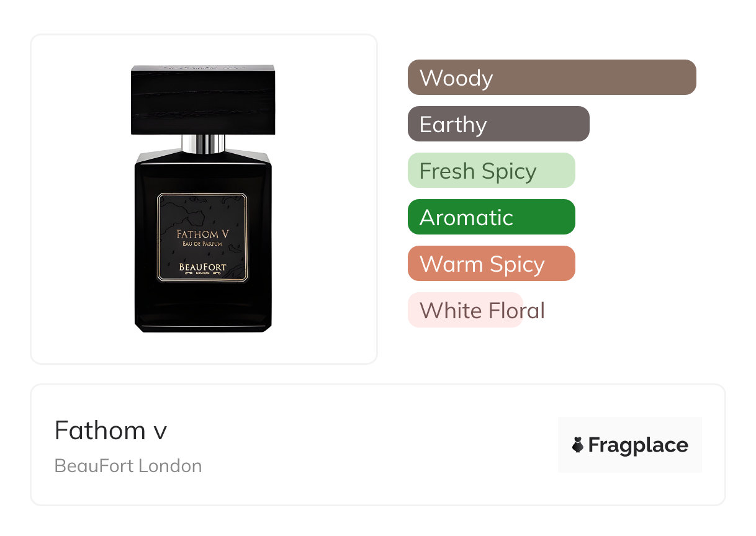Click the Fragplace wordmark text
This screenshot has height=536, width=756.
coord(638,445)
